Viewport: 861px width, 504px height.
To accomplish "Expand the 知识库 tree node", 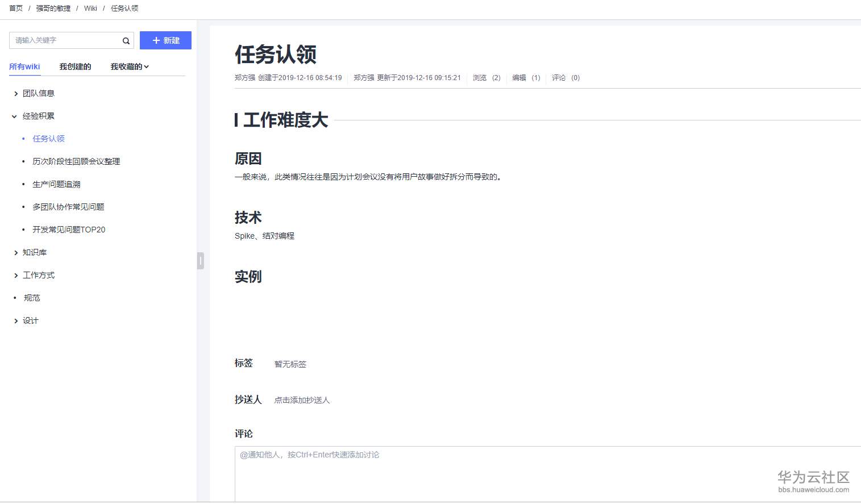I will tap(16, 253).
